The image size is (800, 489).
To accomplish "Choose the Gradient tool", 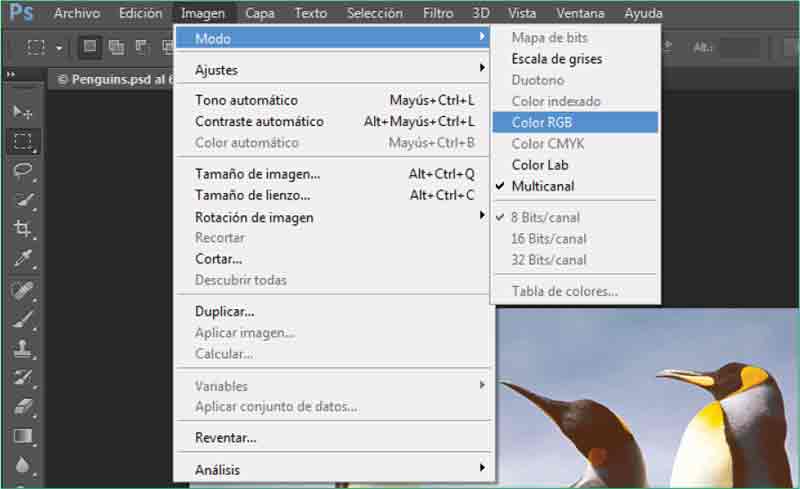I will coord(23,437).
